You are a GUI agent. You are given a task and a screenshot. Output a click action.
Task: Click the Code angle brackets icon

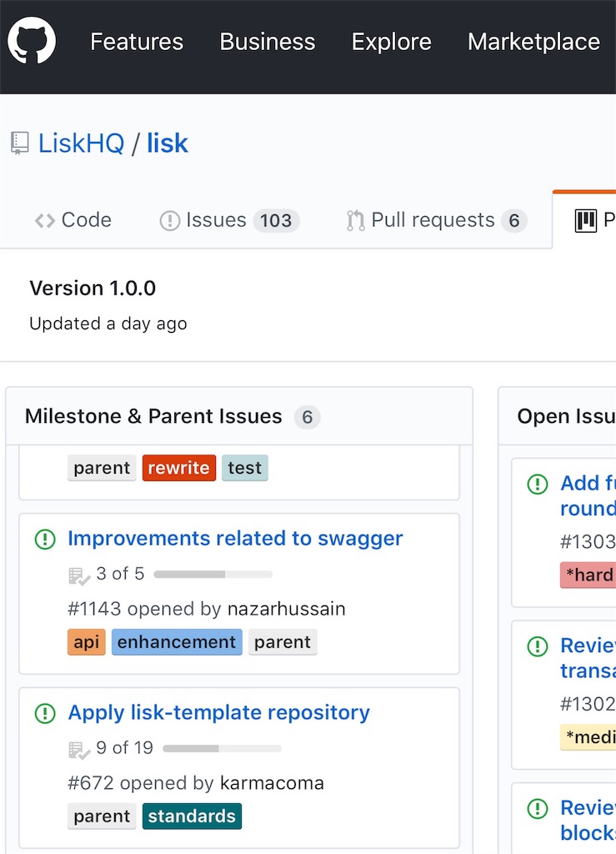[45, 220]
